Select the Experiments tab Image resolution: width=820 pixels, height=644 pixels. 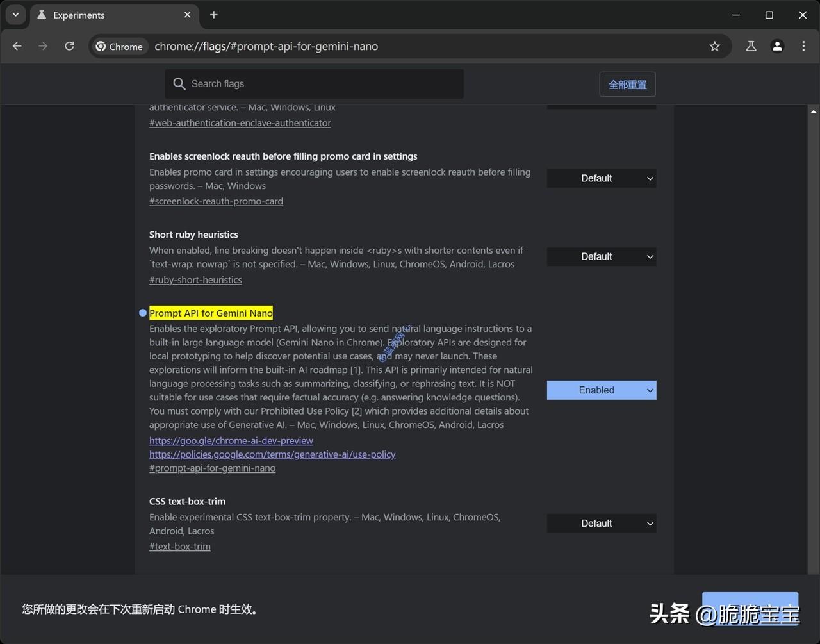tap(114, 15)
